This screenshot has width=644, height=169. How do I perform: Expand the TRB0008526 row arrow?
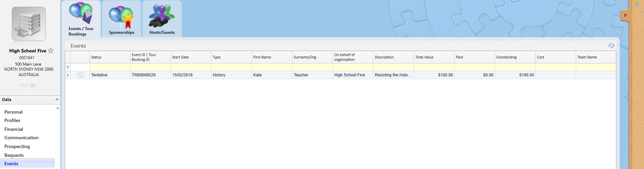coord(68,75)
